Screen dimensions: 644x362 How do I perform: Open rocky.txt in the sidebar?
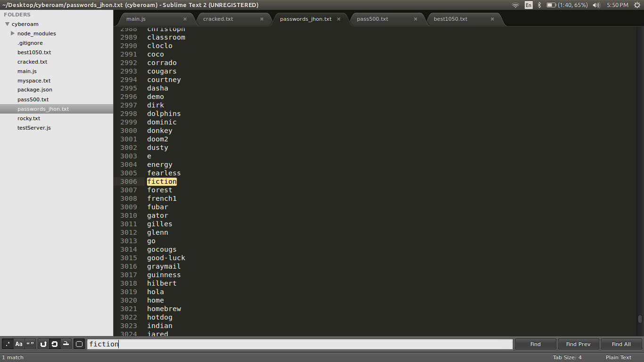tap(29, 118)
